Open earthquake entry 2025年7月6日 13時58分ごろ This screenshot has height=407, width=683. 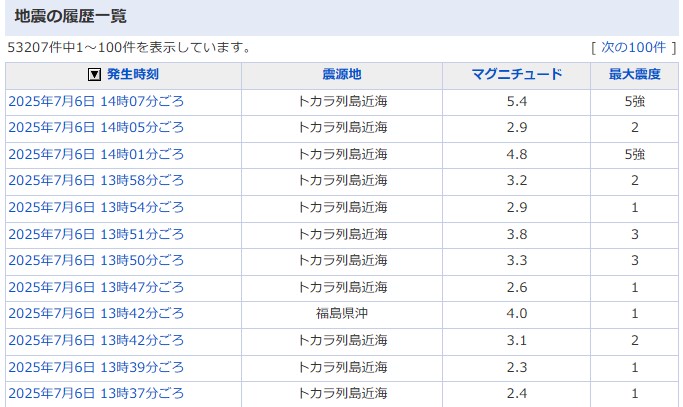click(96, 180)
